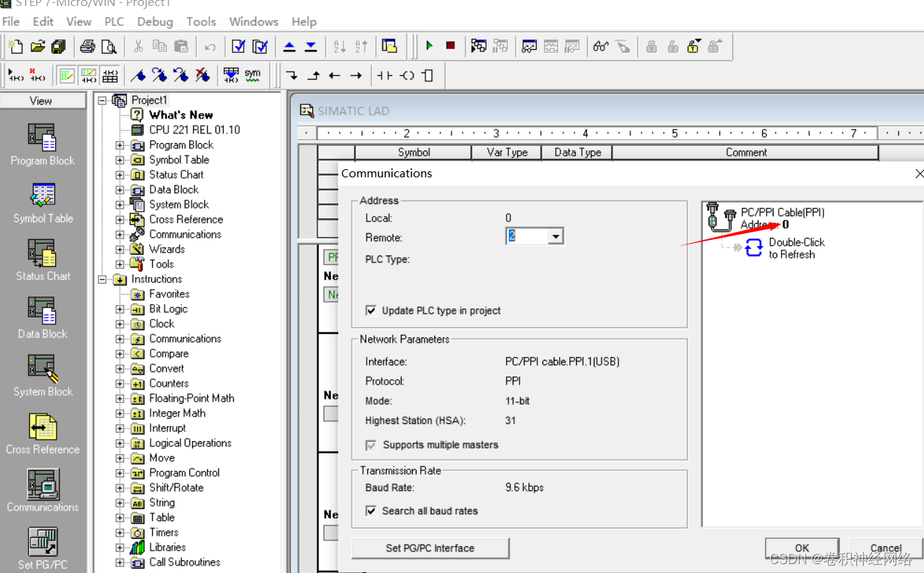Click the Print toolbar icon
The height and width of the screenshot is (573, 924).
[x=87, y=46]
